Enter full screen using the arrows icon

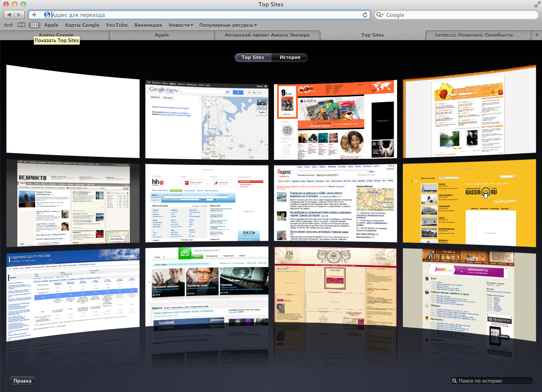click(537, 4)
